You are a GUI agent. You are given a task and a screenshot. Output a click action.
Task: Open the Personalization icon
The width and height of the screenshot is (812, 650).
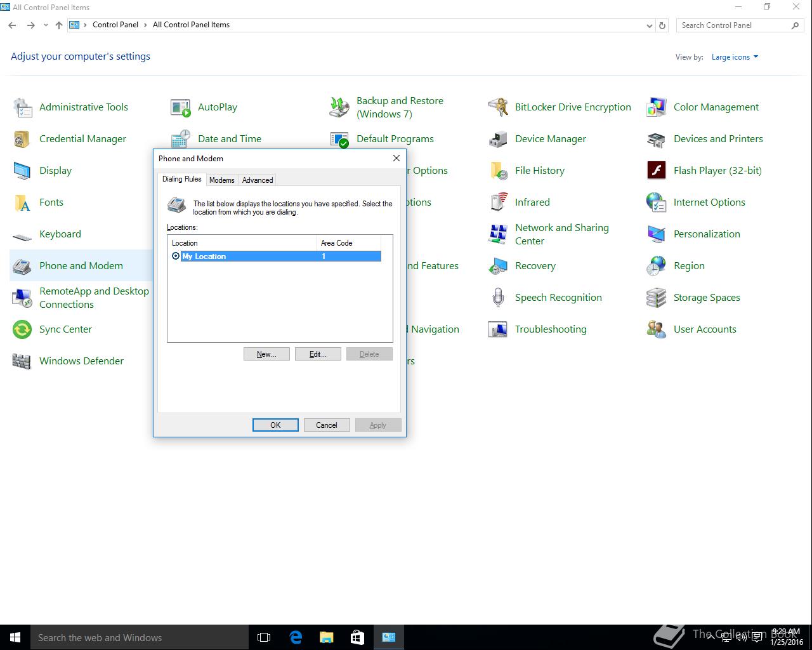pos(657,234)
